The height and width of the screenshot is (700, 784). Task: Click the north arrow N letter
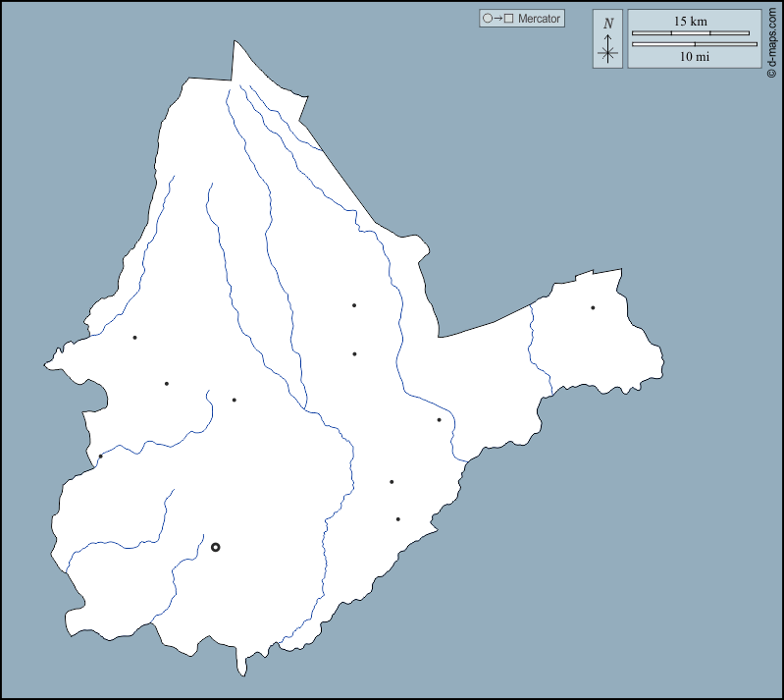pyautogui.click(x=608, y=24)
